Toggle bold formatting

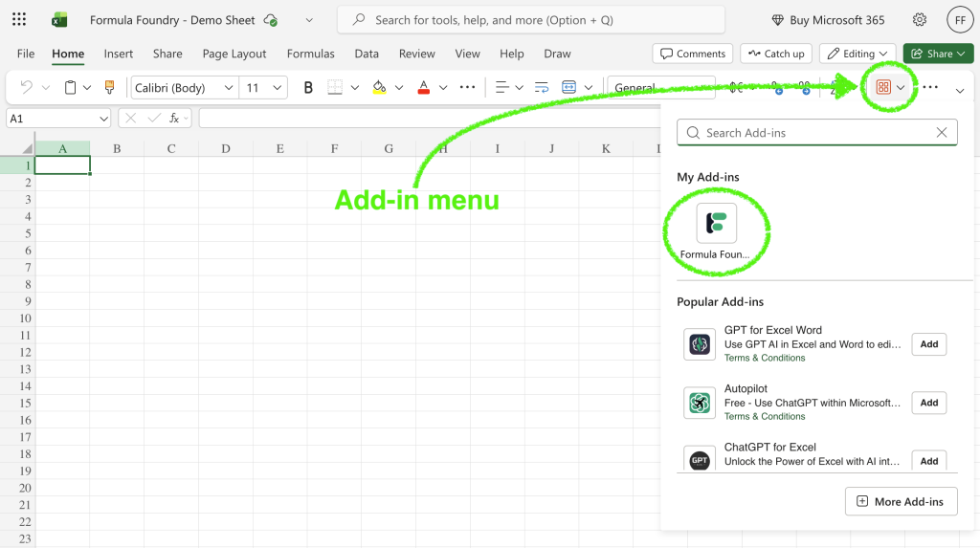point(308,88)
